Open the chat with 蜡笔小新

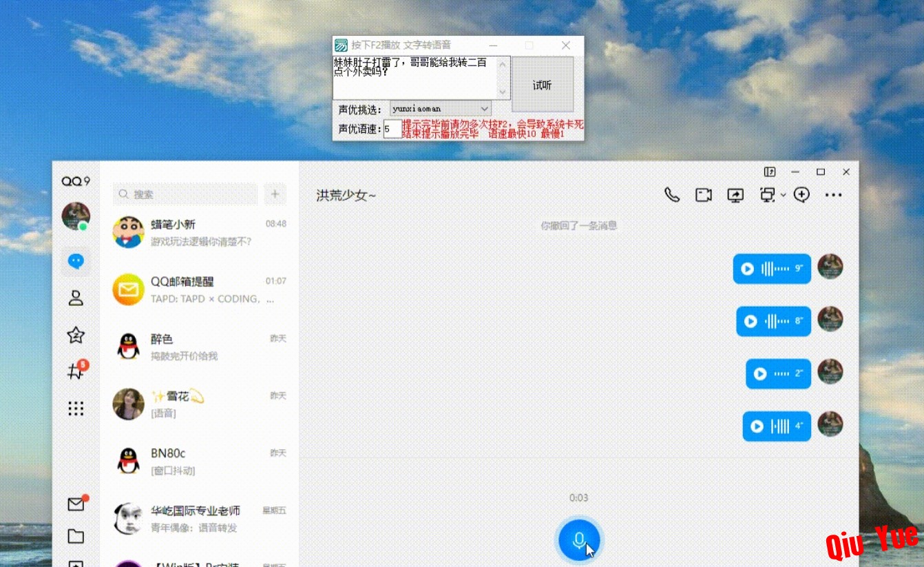(x=200, y=233)
